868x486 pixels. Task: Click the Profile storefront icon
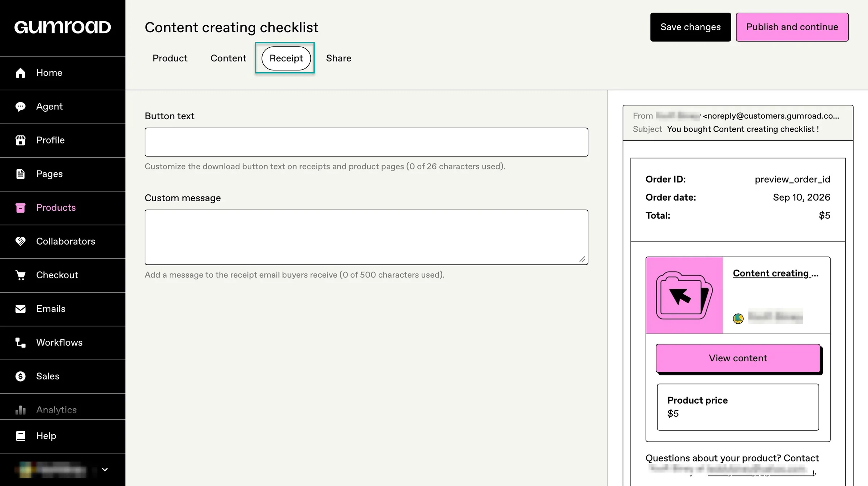click(x=21, y=140)
